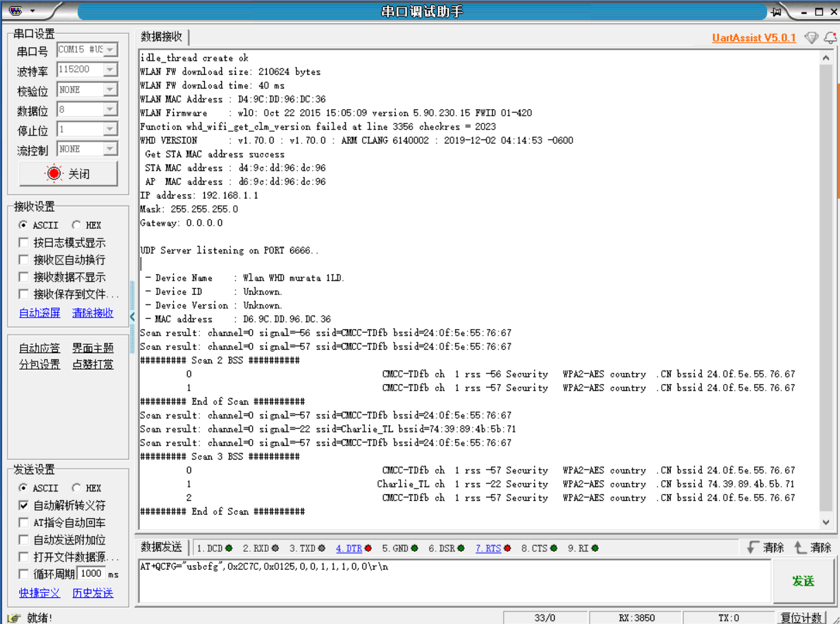This screenshot has width=840, height=624.
Task: Click the 1.DCD signal indicator
Action: point(214,548)
